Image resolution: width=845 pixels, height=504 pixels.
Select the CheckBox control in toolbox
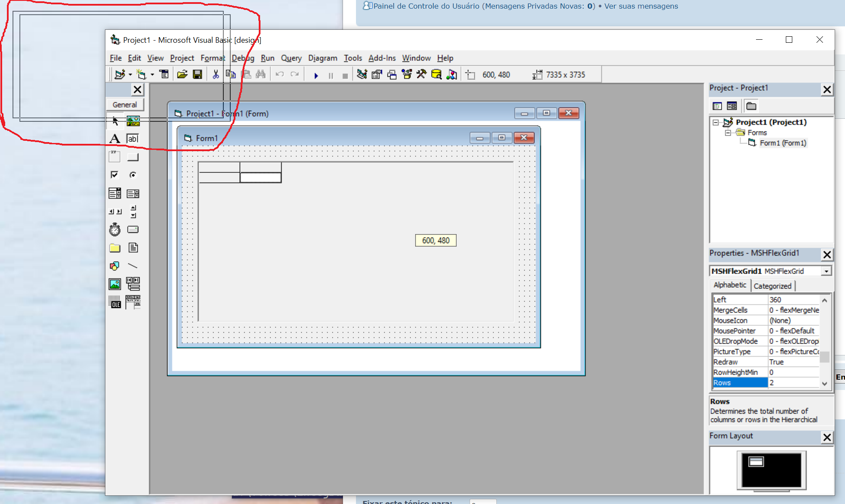(114, 174)
